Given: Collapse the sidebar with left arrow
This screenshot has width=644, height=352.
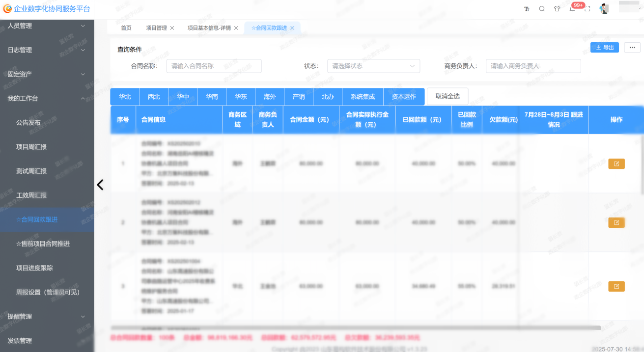Looking at the screenshot, I should pos(100,185).
